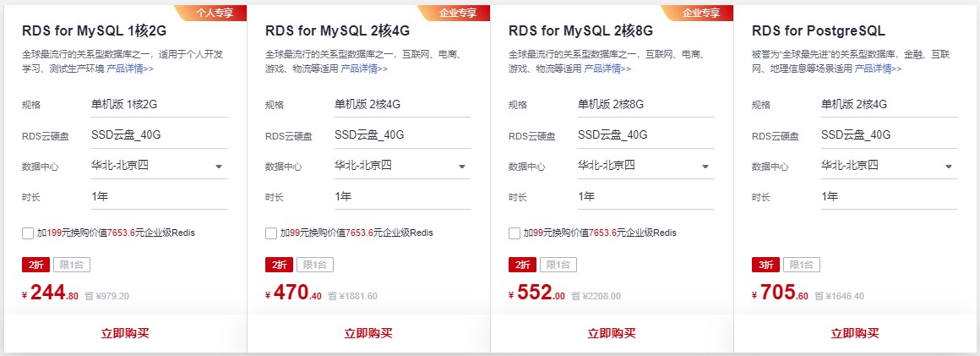Open 产品详情 link in PostgreSQL card
This screenshot has width=980, height=356.
pyautogui.click(x=878, y=68)
